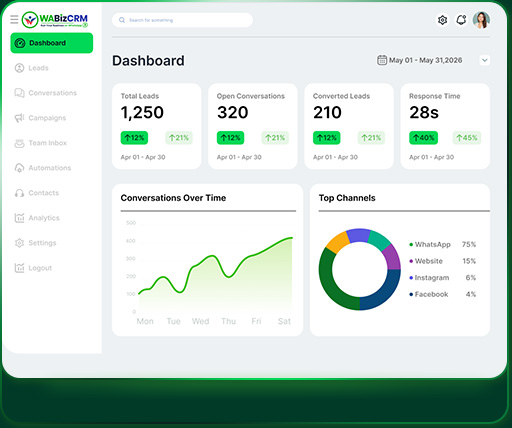Viewport: 512px width, 428px height.
Task: Click the Total Leads 12% badge
Action: [134, 138]
